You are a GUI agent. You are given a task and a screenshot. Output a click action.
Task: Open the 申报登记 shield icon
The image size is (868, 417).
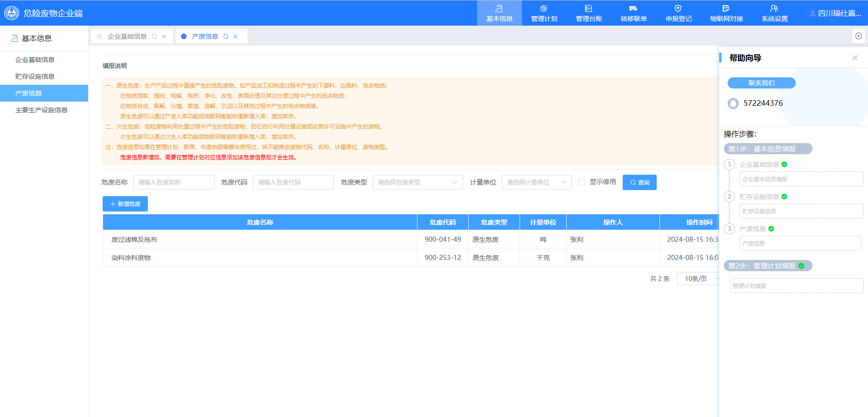678,9
